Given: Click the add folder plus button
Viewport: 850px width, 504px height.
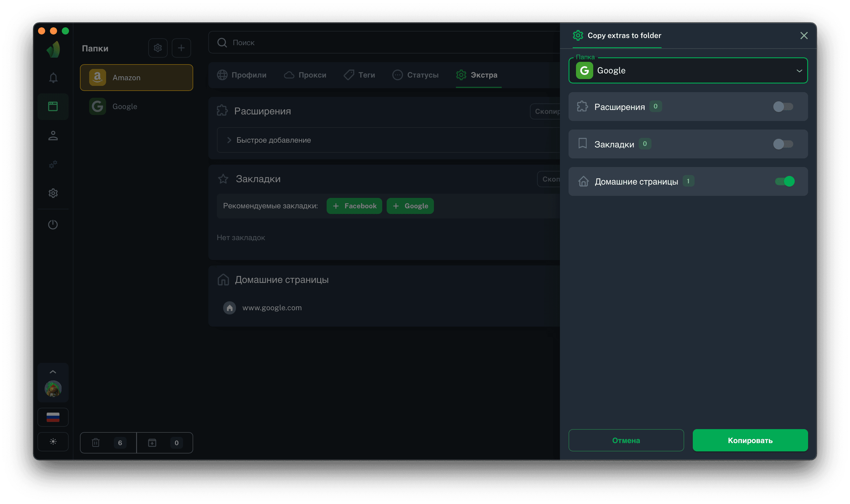Looking at the screenshot, I should point(181,48).
